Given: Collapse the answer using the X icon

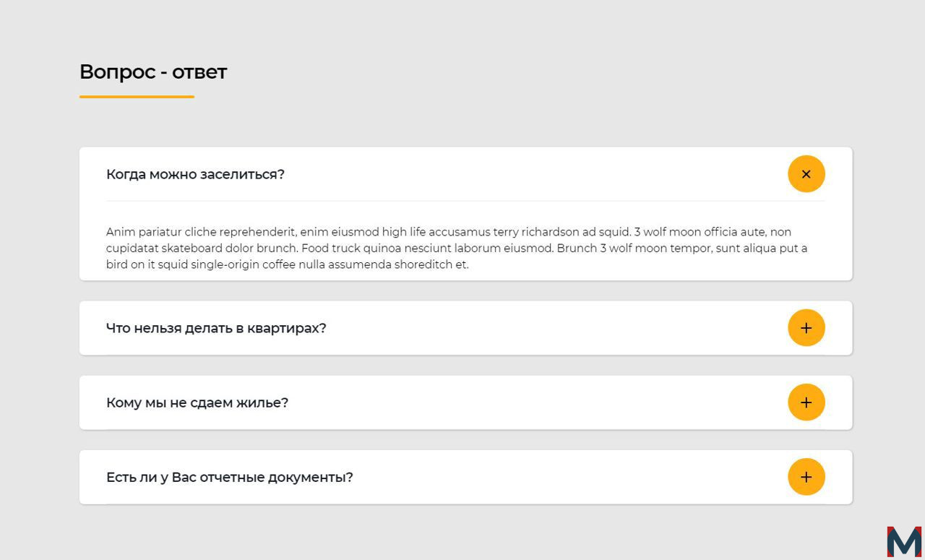Looking at the screenshot, I should click(806, 174).
